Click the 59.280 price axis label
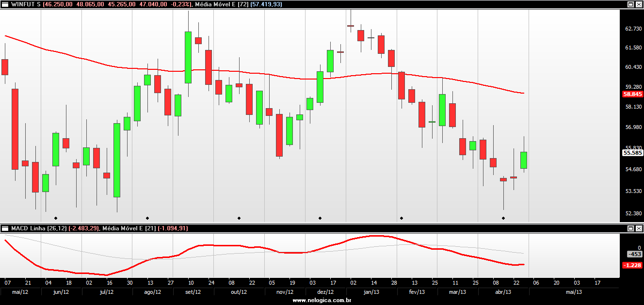The height and width of the screenshot is (305, 644). point(633,87)
